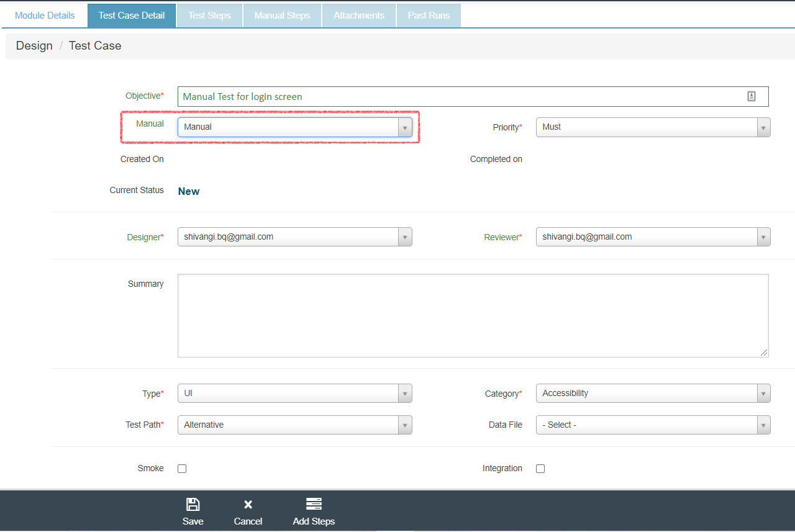This screenshot has width=795, height=532.
Task: Switch to the Test Steps tab
Action: 210,16
